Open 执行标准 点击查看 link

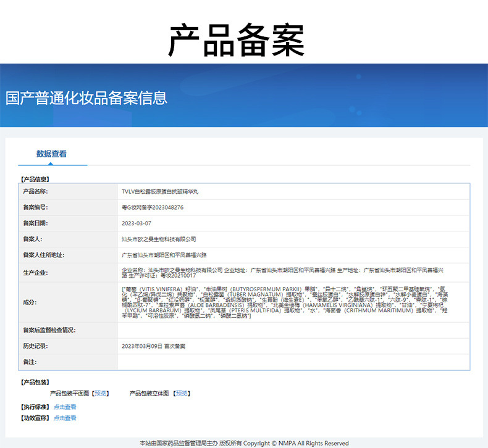click(x=65, y=407)
